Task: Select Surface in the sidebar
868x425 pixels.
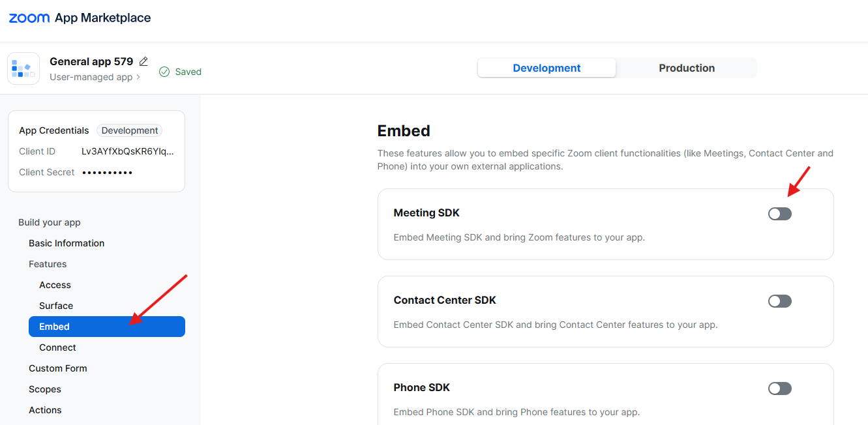Action: (x=56, y=306)
